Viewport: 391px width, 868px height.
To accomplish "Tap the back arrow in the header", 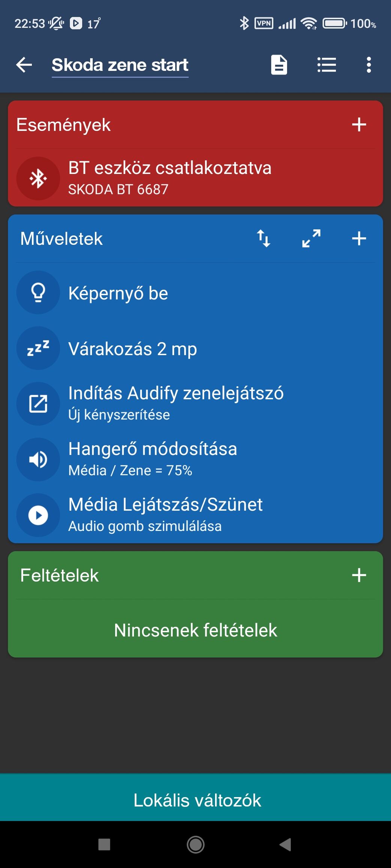I will click(24, 65).
